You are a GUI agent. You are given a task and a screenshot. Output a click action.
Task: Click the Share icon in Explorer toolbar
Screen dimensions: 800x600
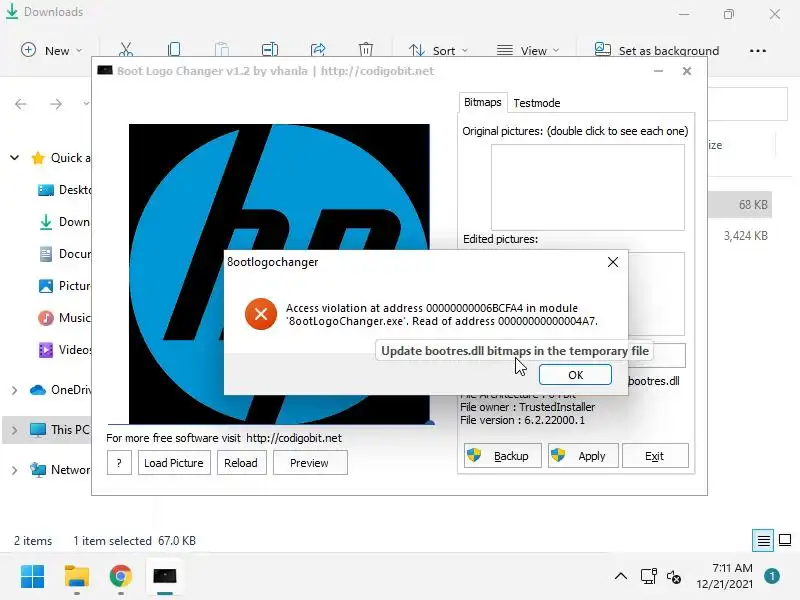tap(318, 49)
